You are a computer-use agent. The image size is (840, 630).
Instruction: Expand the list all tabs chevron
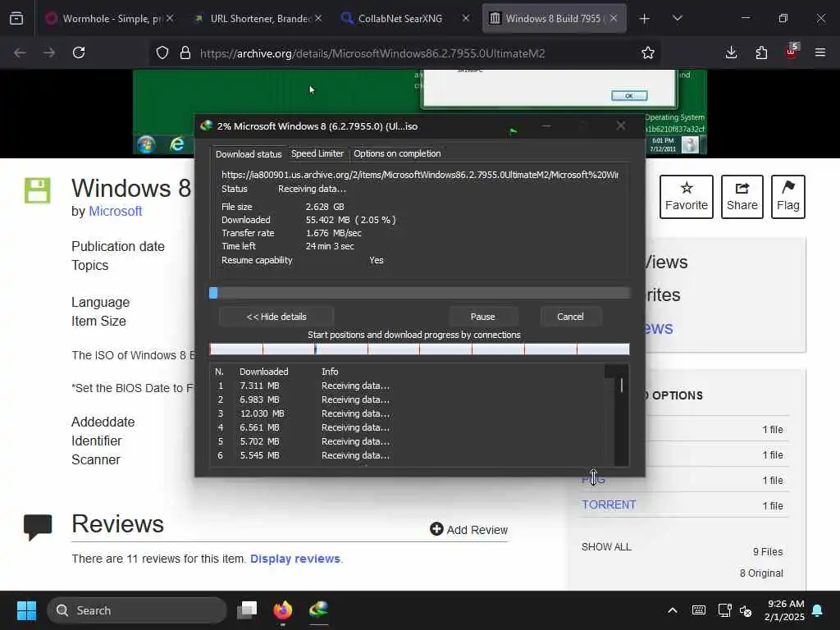coord(677,18)
